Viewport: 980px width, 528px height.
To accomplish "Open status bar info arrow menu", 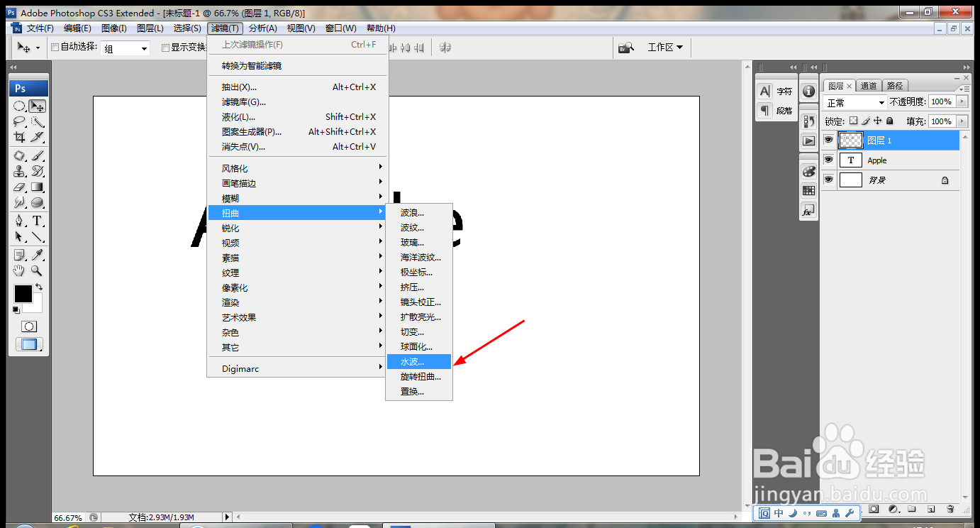I will tap(227, 517).
